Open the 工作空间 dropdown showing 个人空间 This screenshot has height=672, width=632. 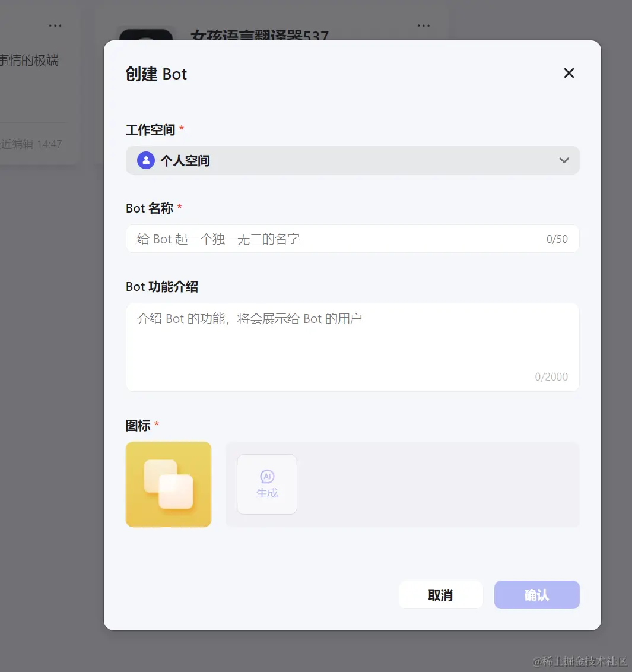pyautogui.click(x=352, y=160)
